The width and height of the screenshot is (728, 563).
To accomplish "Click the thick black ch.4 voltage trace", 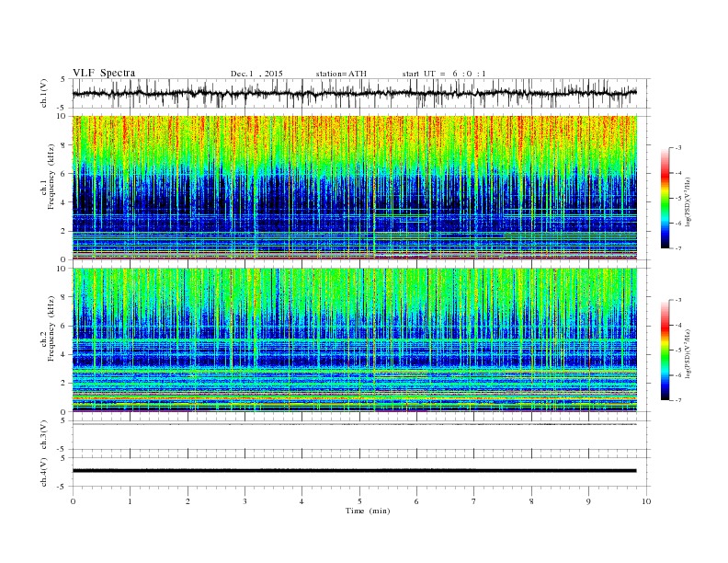I will pos(355,471).
